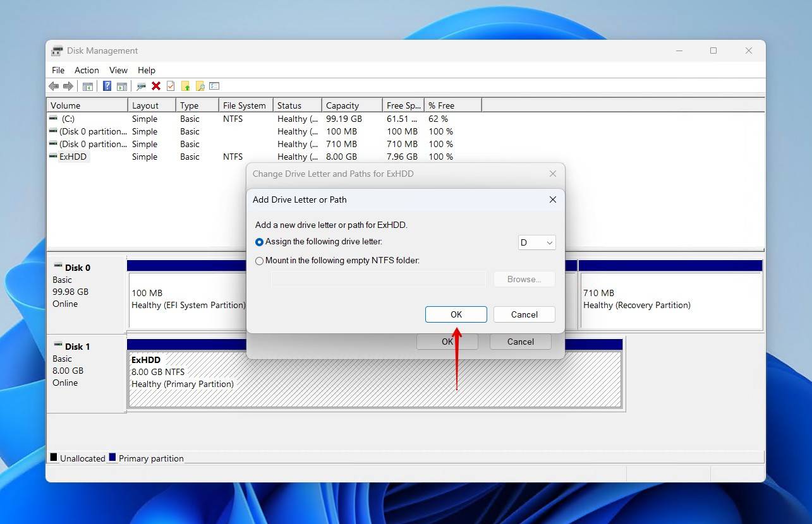This screenshot has height=524, width=812.
Task: Click the Back arrow toolbar icon
Action: (54, 86)
